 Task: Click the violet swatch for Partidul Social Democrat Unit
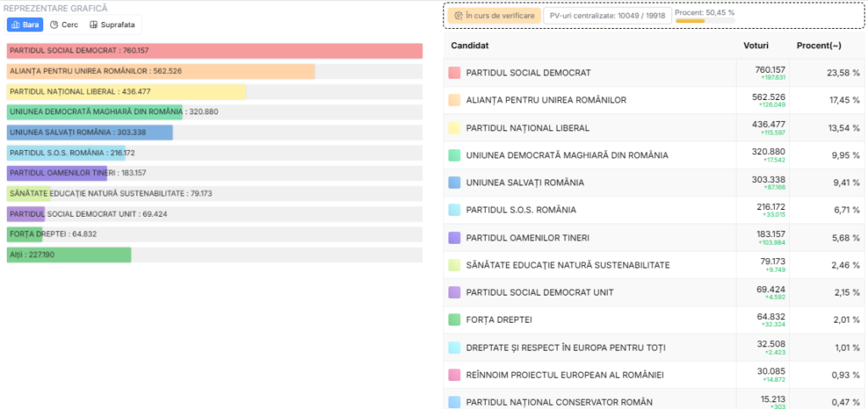(x=454, y=292)
